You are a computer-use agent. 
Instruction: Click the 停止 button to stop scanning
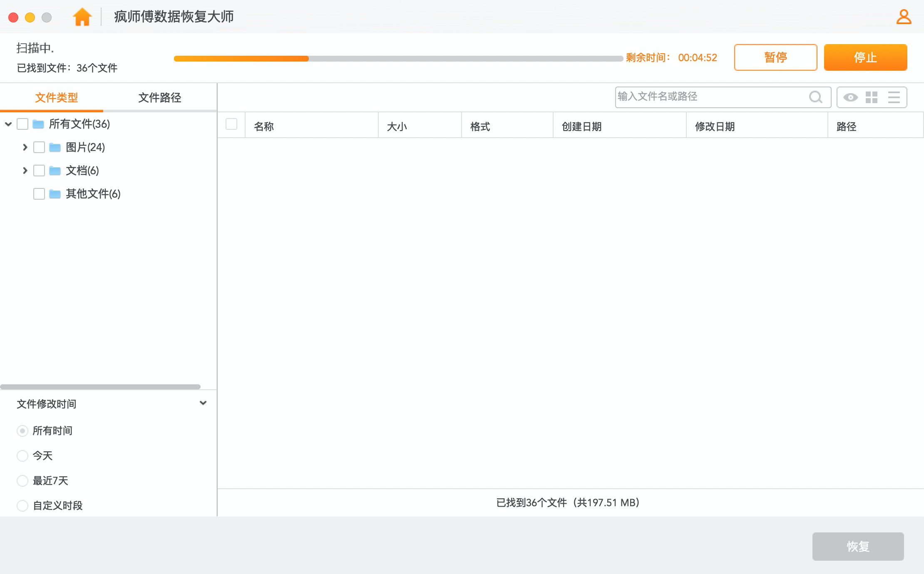pyautogui.click(x=865, y=57)
